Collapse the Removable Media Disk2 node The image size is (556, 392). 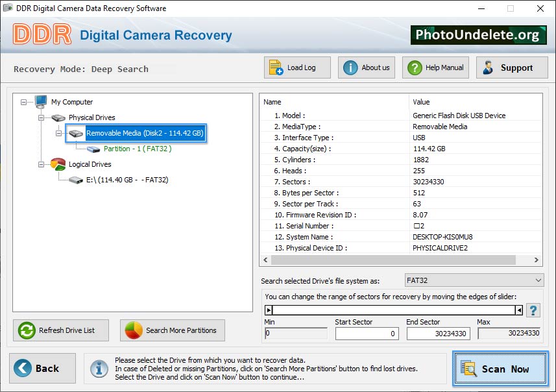pos(59,134)
